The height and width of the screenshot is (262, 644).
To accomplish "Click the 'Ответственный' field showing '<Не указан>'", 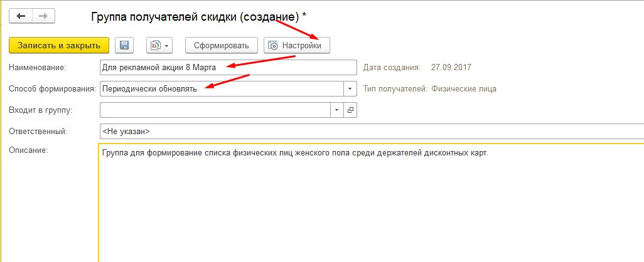I will (x=370, y=131).
